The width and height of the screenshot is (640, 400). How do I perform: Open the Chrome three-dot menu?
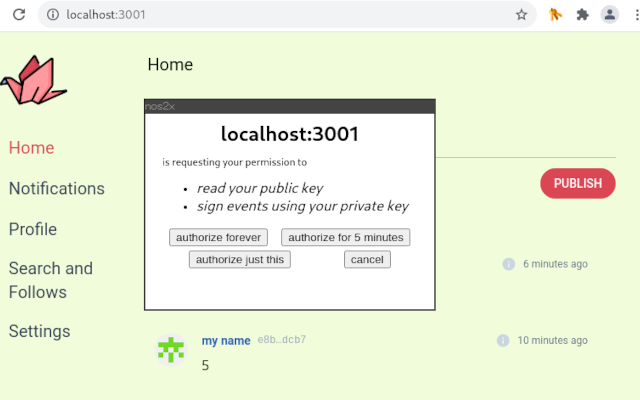pos(630,15)
